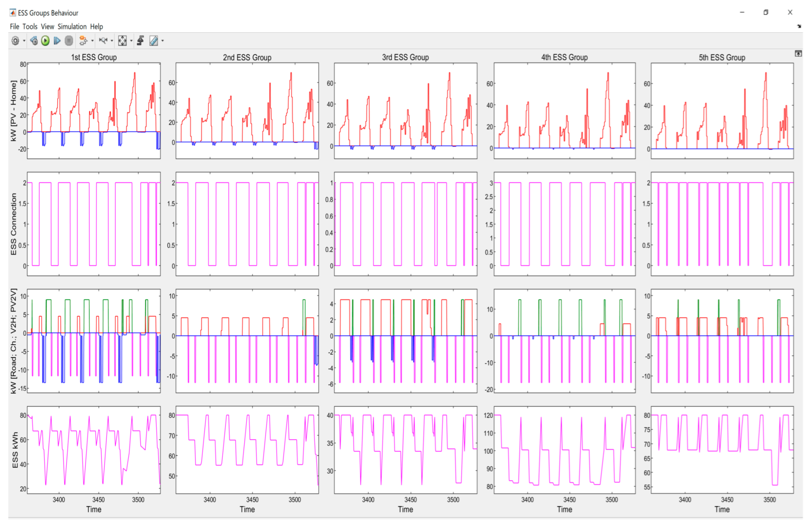Click the dock scope arrow icon
The image size is (812, 528).
[x=799, y=26]
